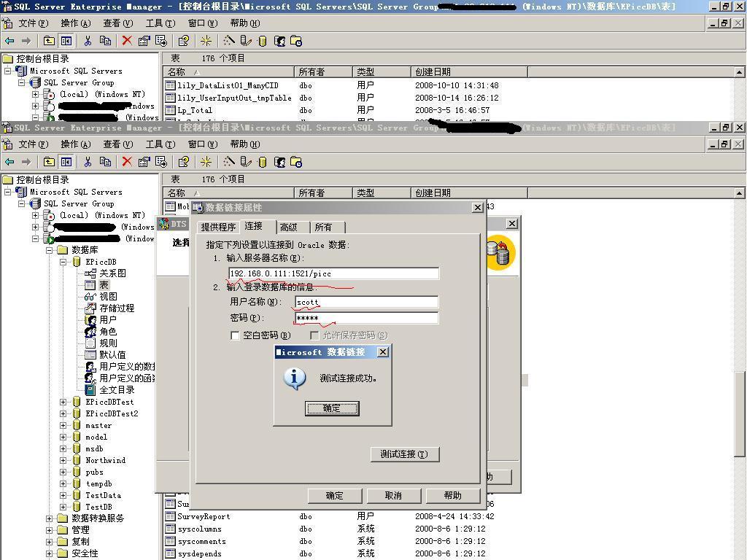
Task: Open the 操作(A) menu in the lower window
Action: tap(76, 144)
